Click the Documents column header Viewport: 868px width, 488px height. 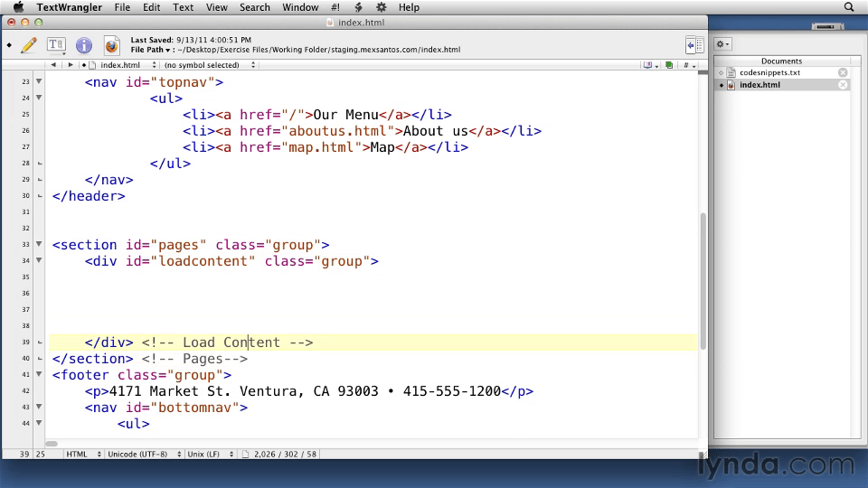[x=781, y=61]
